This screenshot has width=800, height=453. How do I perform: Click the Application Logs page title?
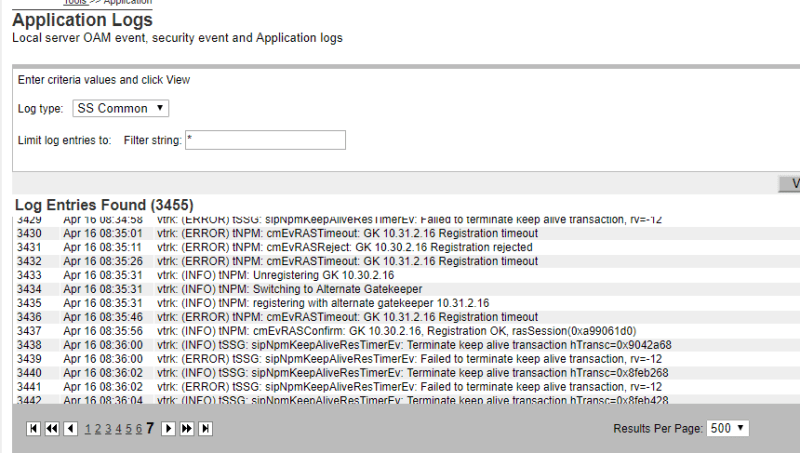click(x=82, y=20)
